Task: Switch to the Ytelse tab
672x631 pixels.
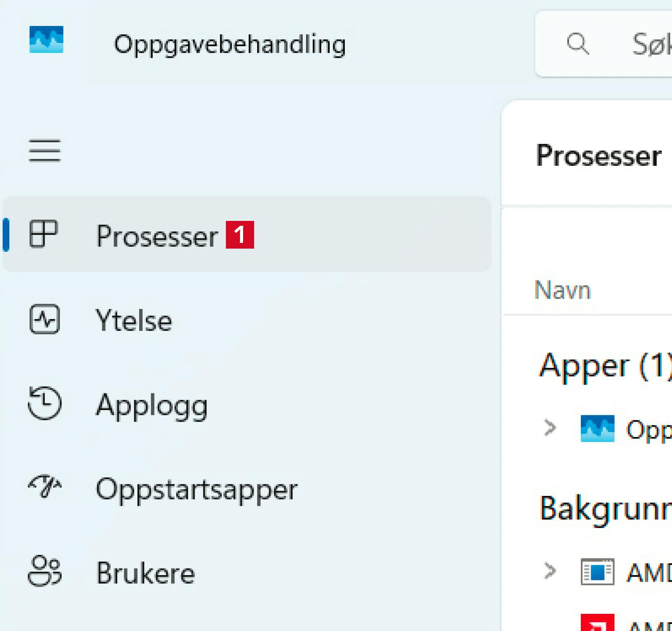Action: [x=134, y=320]
